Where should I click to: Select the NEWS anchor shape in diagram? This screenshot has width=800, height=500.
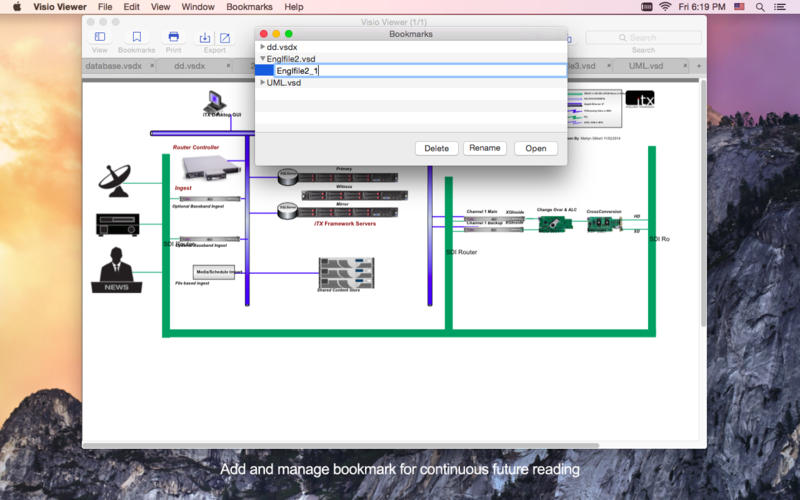116,270
